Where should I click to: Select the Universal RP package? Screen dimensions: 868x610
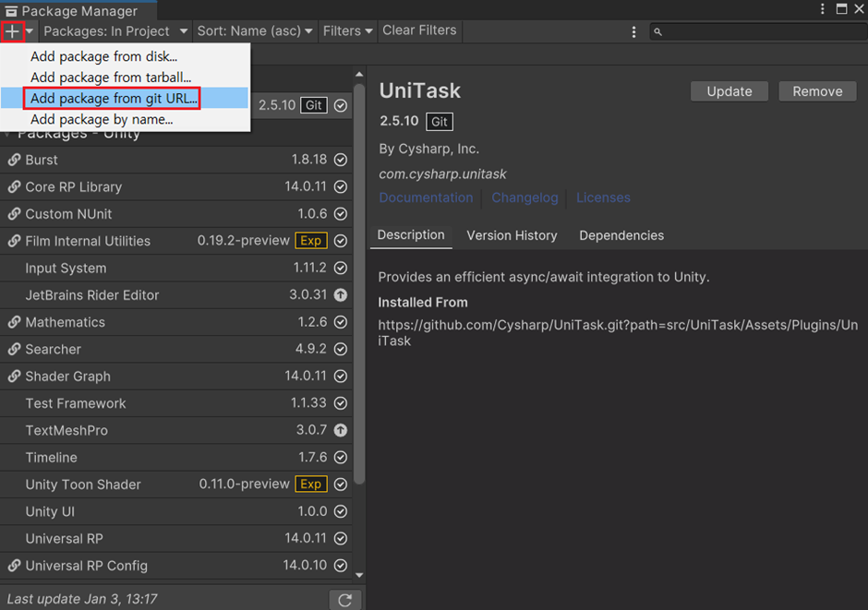click(176, 539)
